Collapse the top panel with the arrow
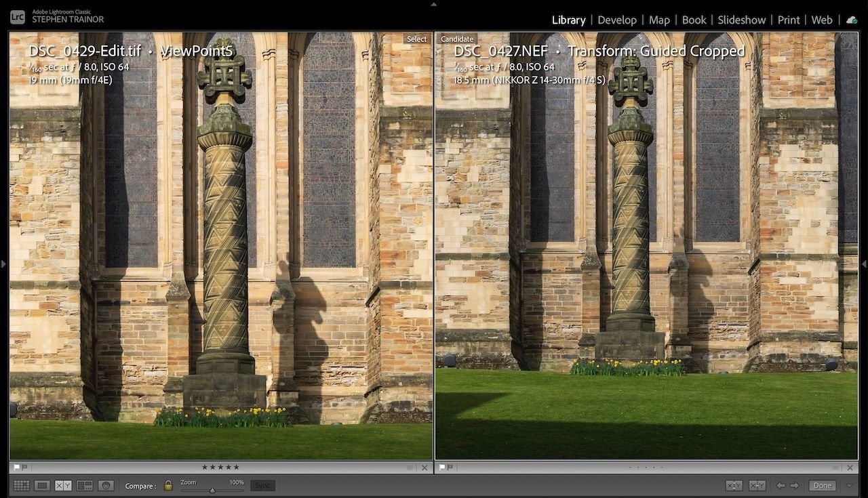 433,4
